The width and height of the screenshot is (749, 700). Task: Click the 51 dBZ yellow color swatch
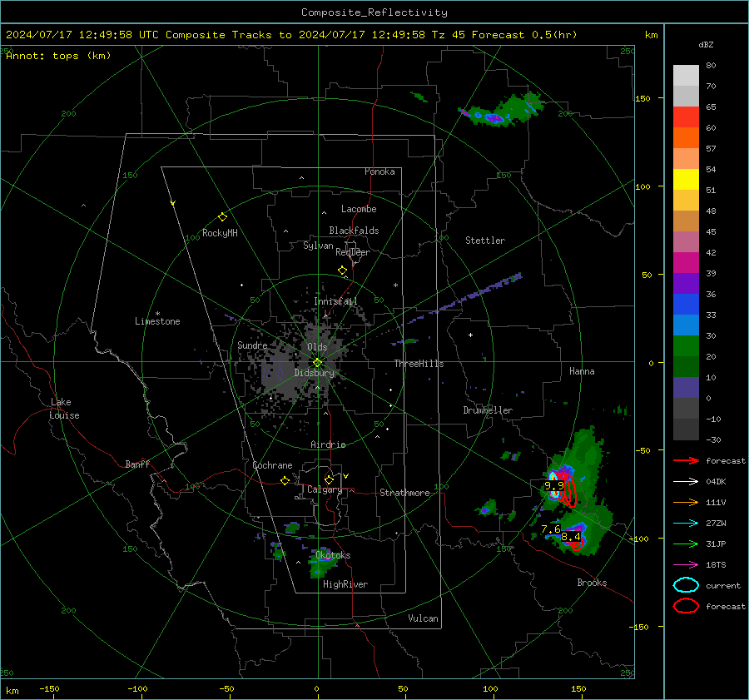pyautogui.click(x=686, y=180)
